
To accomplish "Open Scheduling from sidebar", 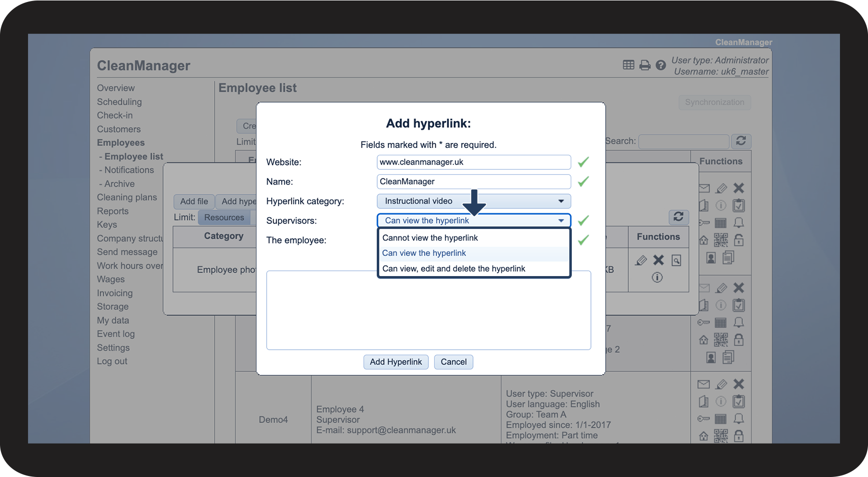I will [119, 102].
